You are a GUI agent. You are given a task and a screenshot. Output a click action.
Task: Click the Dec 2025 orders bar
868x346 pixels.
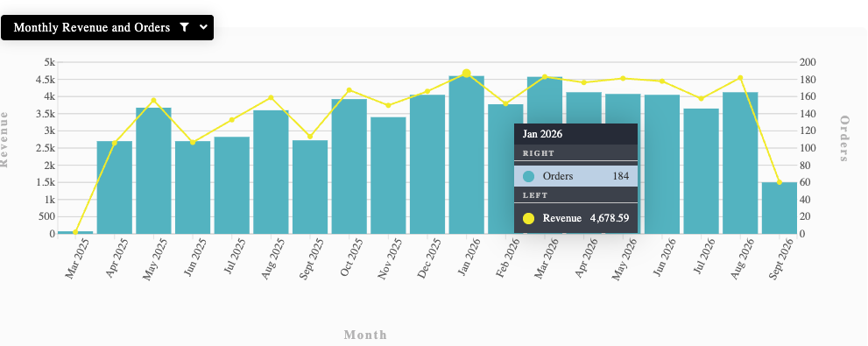point(427,164)
